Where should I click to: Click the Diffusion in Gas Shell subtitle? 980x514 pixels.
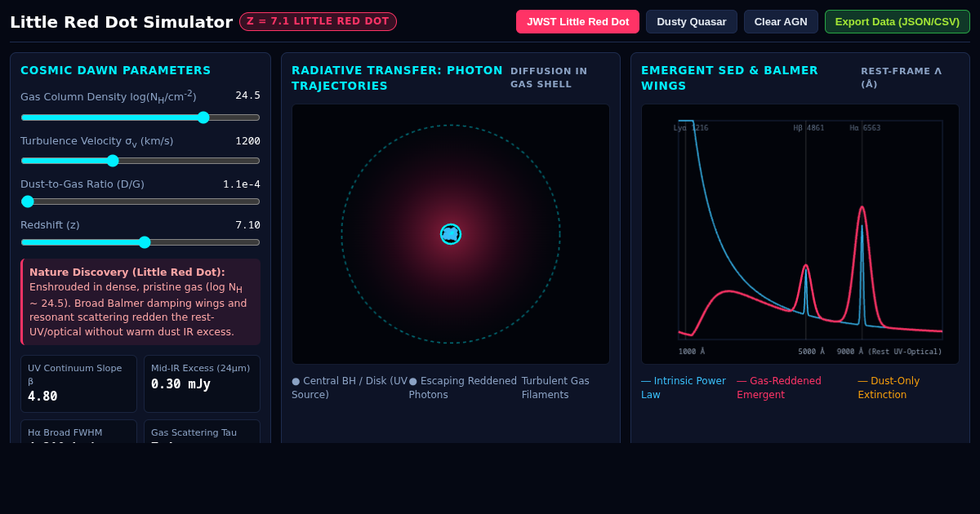coord(549,78)
